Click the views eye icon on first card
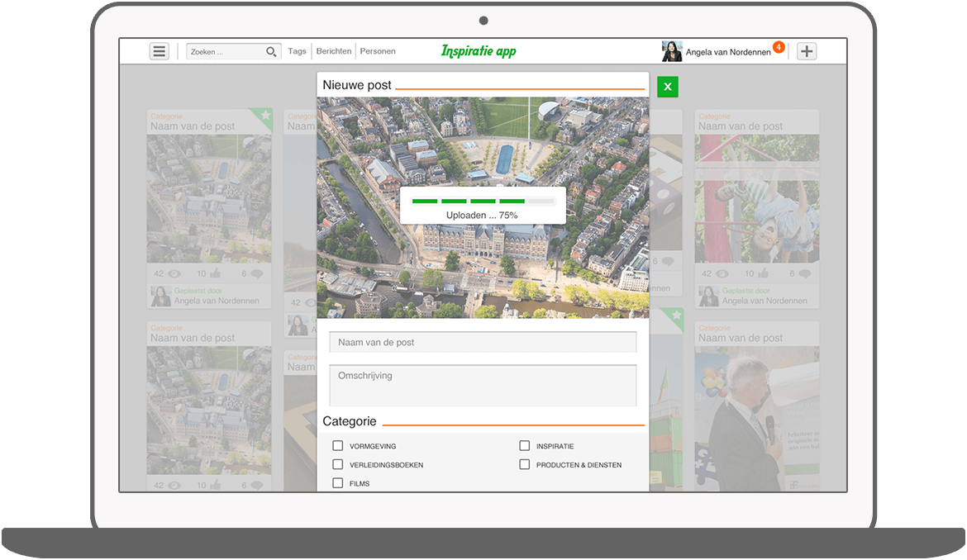This screenshot has height=560, width=967. (174, 273)
